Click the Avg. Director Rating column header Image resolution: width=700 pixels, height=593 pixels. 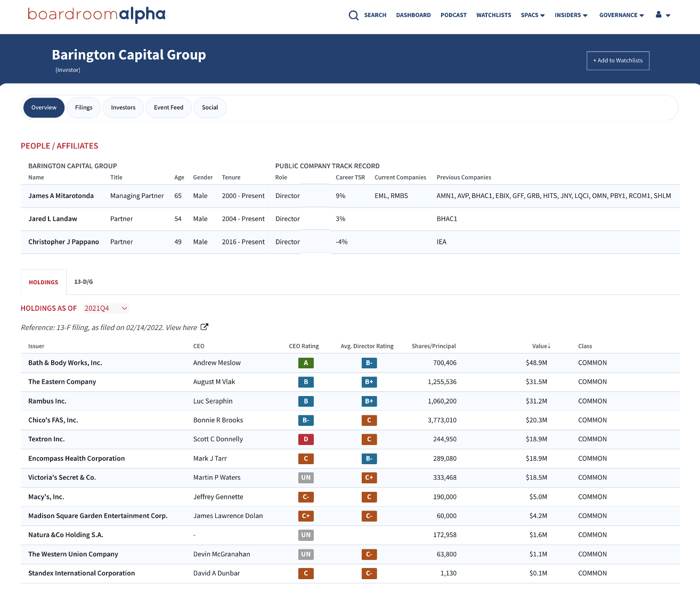tap(367, 347)
